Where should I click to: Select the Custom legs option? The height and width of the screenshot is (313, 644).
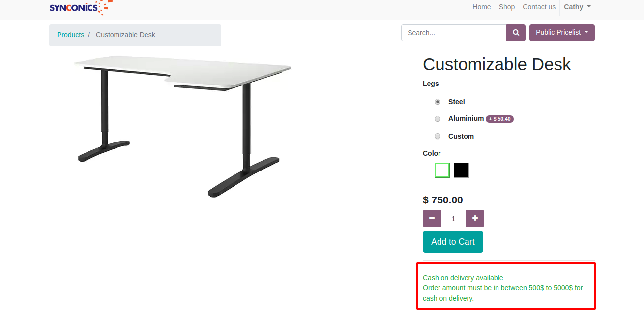[438, 136]
